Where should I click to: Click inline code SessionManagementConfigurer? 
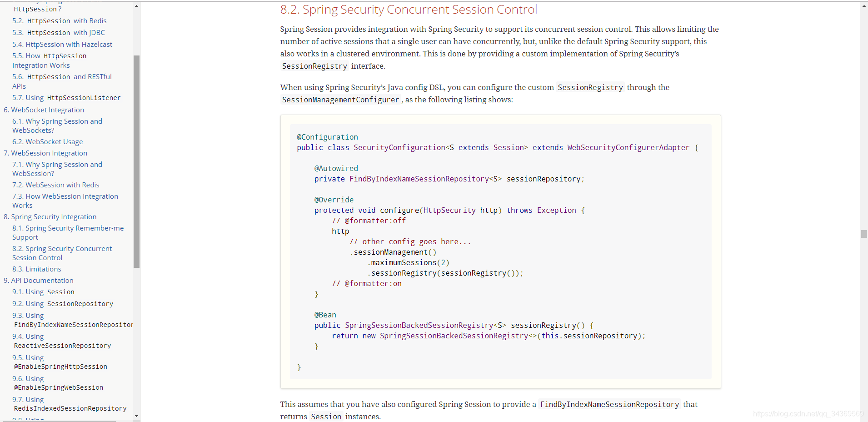tap(340, 100)
